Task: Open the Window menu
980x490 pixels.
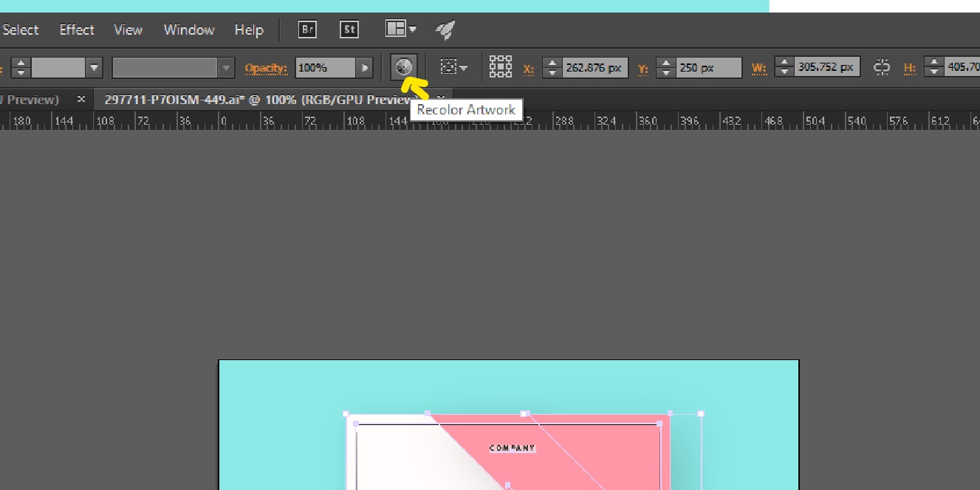Action: [x=189, y=30]
